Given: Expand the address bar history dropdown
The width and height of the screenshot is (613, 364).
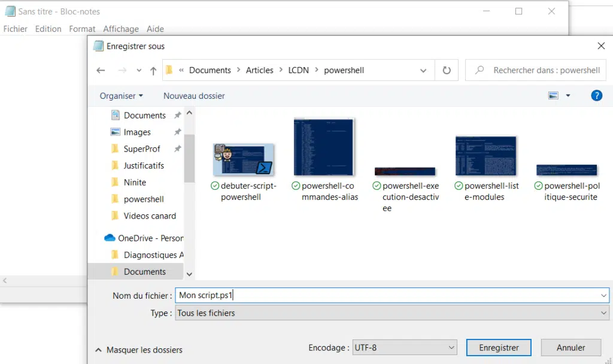Looking at the screenshot, I should pyautogui.click(x=423, y=71).
